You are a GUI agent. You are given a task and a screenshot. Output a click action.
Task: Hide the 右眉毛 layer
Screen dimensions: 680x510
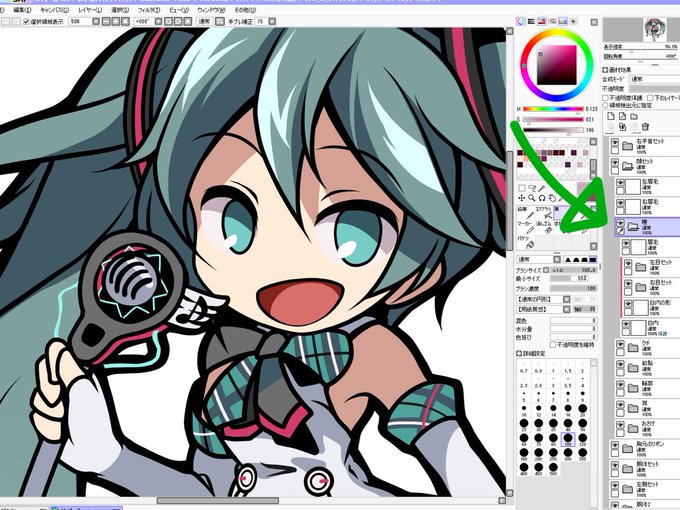621,203
